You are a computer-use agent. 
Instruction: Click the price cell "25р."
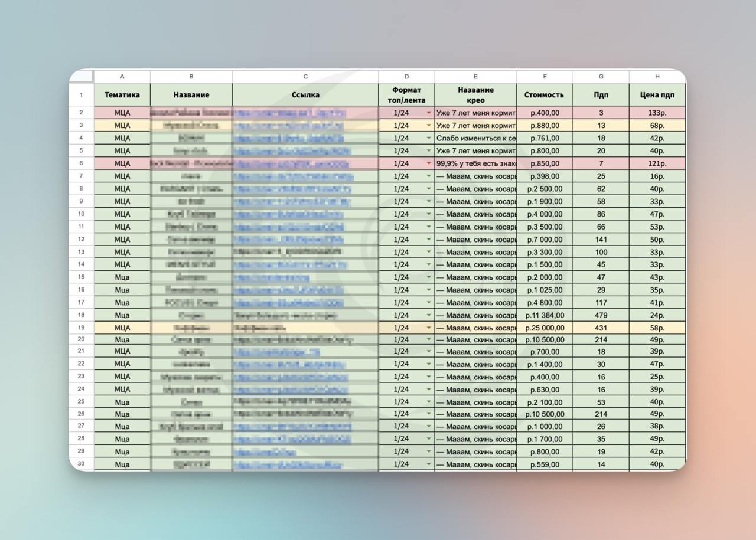[x=657, y=377]
